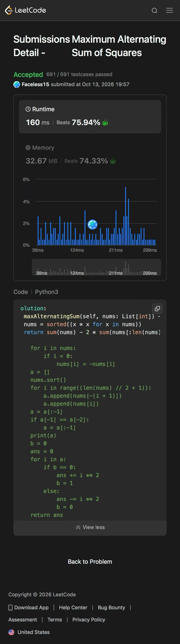Open the hamburger menu
This screenshot has height=644, width=180.
tap(170, 10)
